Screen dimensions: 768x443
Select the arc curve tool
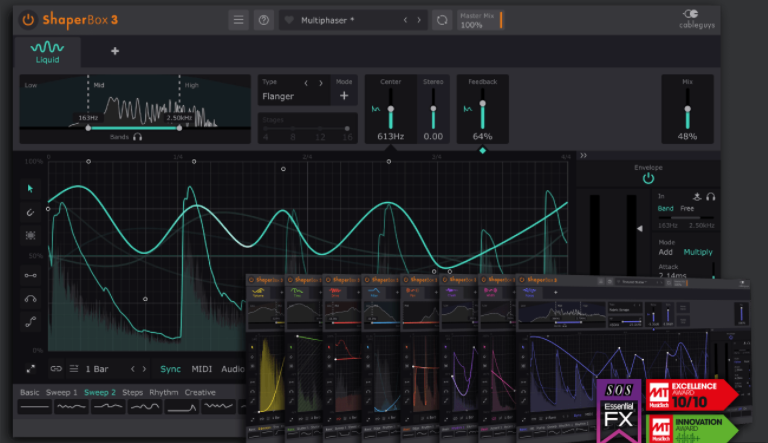click(x=30, y=298)
